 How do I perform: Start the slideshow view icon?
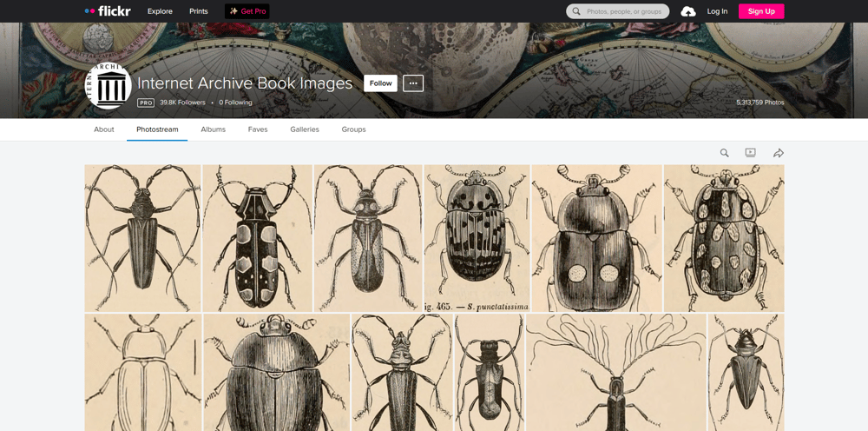point(750,153)
